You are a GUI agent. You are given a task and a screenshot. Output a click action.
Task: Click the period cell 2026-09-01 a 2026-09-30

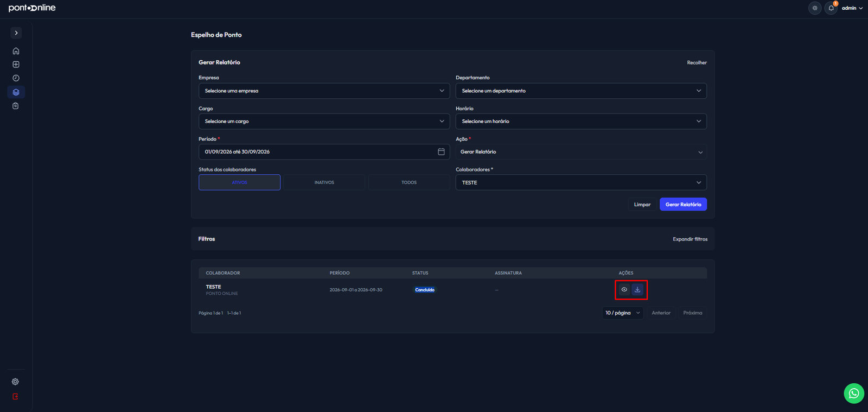coord(356,290)
